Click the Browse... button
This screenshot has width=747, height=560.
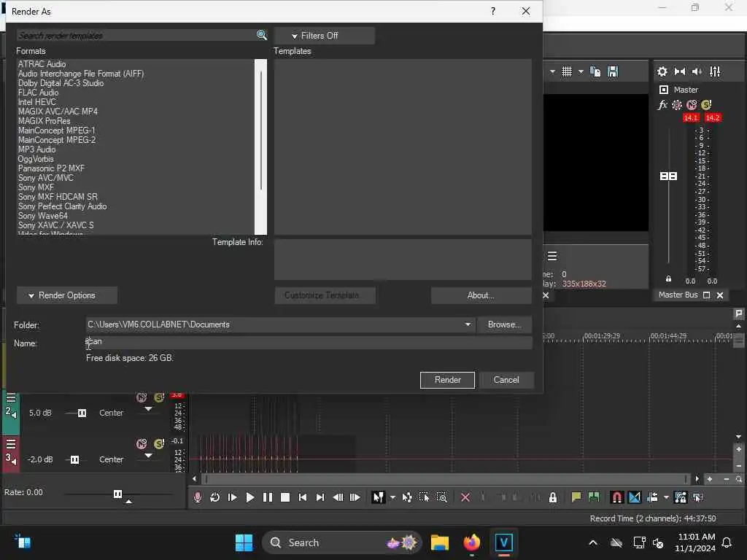(x=504, y=324)
